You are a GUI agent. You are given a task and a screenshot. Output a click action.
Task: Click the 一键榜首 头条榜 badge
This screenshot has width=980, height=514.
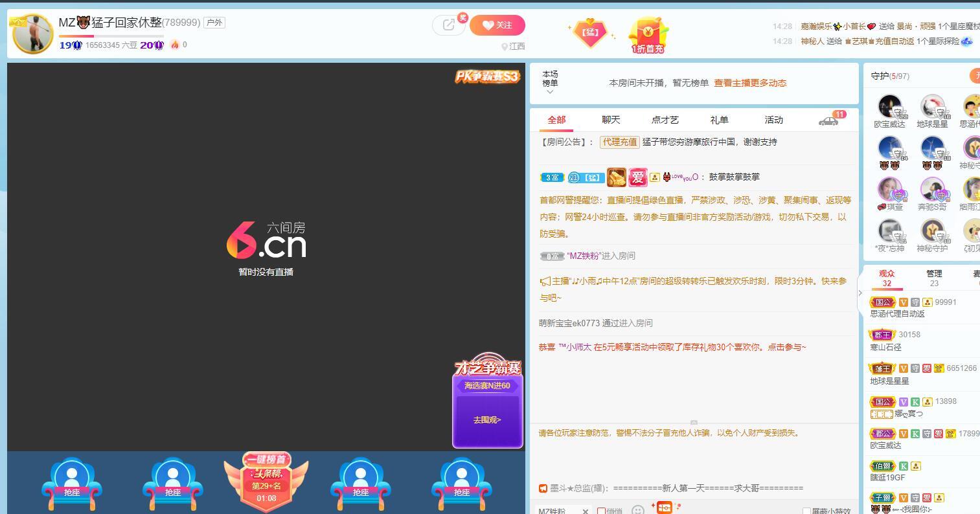click(x=266, y=482)
